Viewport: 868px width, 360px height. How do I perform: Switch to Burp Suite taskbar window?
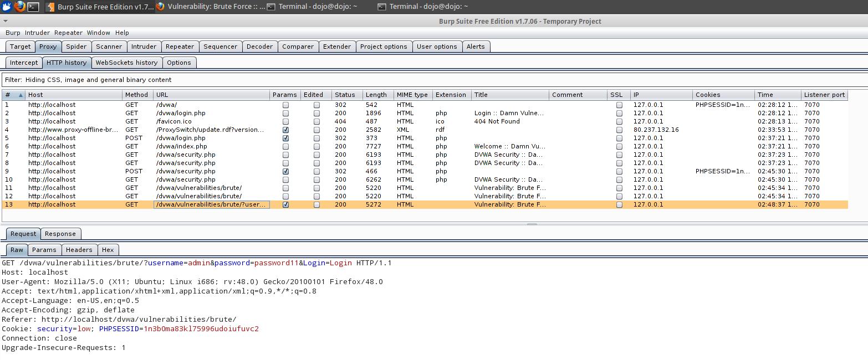100,7
